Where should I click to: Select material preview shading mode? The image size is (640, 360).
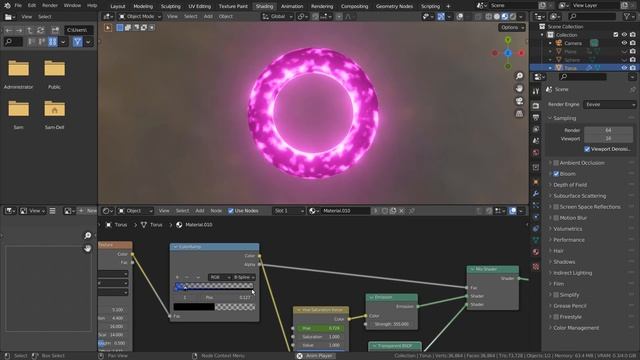(505, 17)
